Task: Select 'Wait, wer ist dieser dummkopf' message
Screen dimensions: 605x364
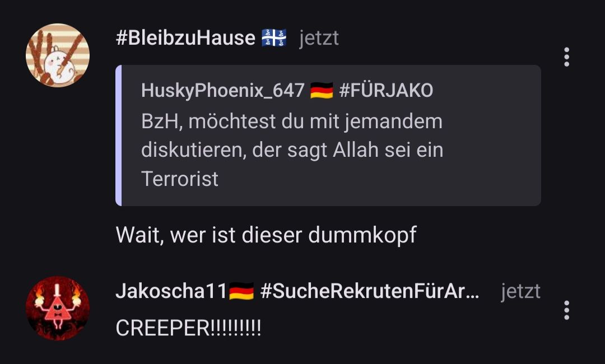Action: pos(266,235)
